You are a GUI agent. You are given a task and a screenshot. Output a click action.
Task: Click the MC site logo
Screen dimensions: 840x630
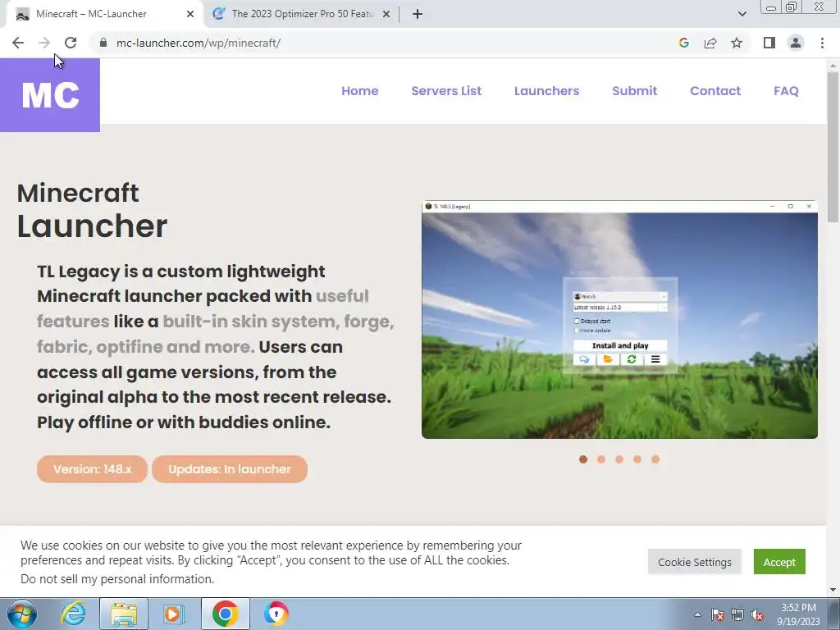(50, 95)
